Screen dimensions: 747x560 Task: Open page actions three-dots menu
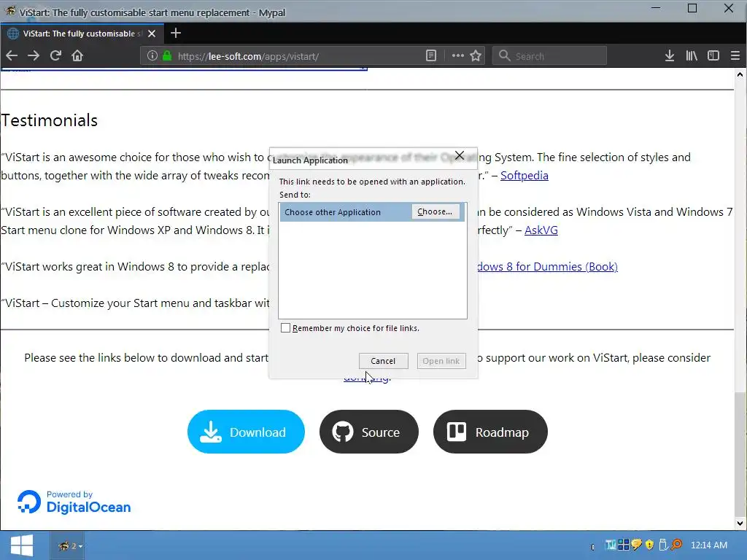[x=458, y=55]
